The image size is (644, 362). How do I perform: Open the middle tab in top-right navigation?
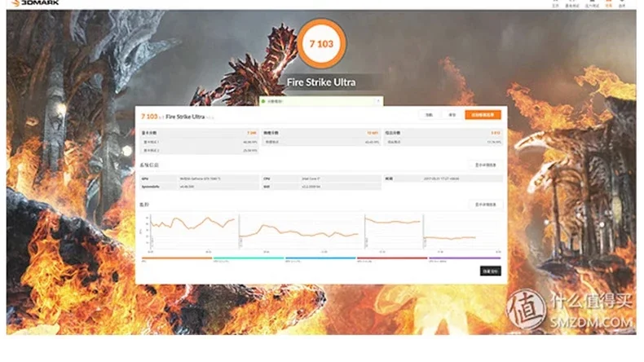click(589, 5)
